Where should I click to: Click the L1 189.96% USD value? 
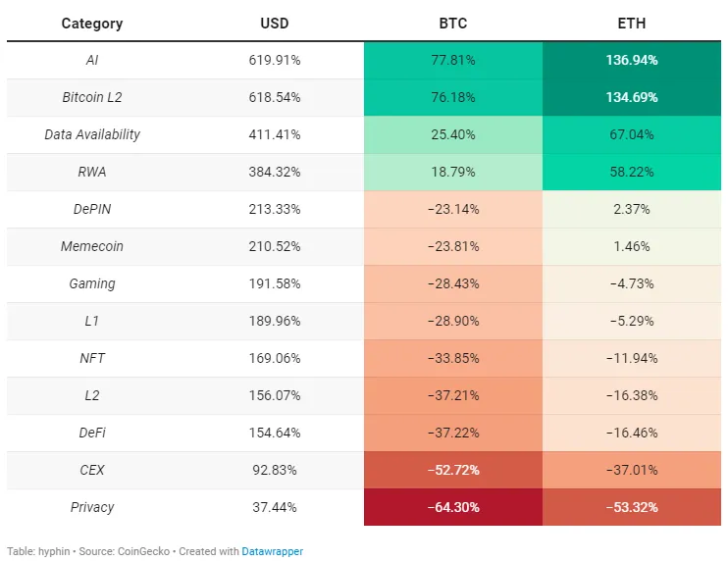[x=275, y=321]
